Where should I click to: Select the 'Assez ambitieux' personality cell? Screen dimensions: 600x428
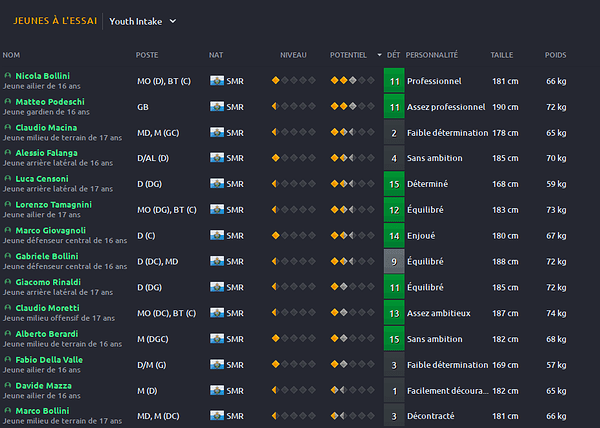439,313
